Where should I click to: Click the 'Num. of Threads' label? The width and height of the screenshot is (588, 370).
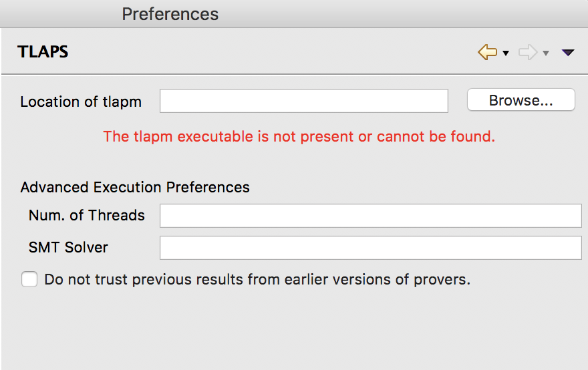tap(87, 215)
